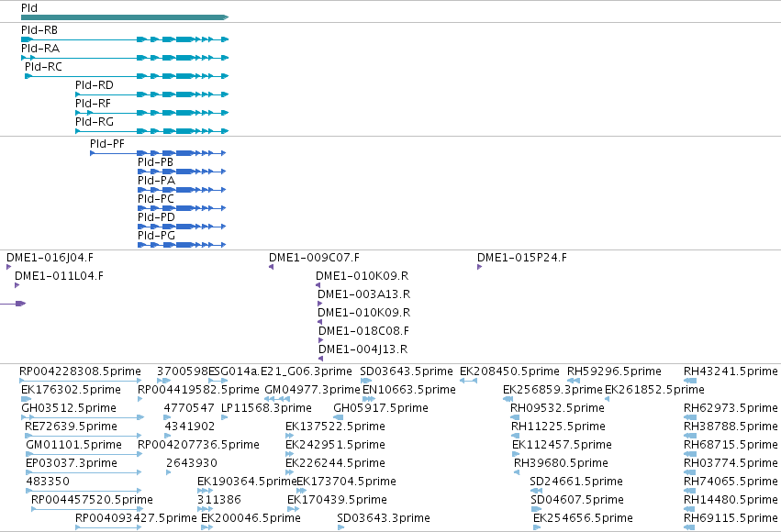
Task: Select EST RP004228308.5prime
Action: click(81, 381)
